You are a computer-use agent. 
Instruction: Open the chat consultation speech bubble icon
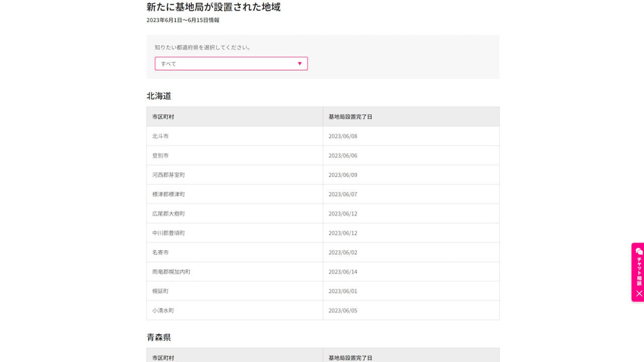638,251
